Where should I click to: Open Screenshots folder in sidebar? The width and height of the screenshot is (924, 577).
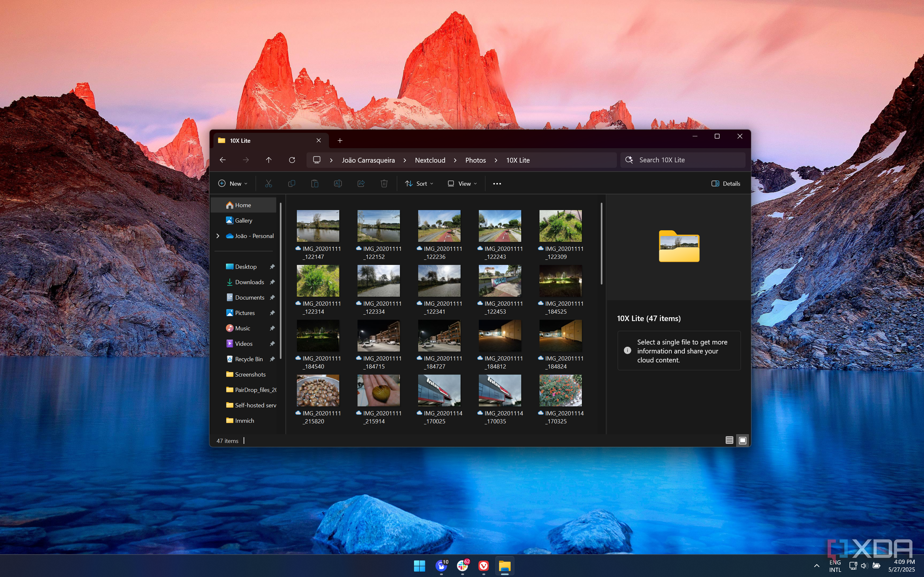244,374
